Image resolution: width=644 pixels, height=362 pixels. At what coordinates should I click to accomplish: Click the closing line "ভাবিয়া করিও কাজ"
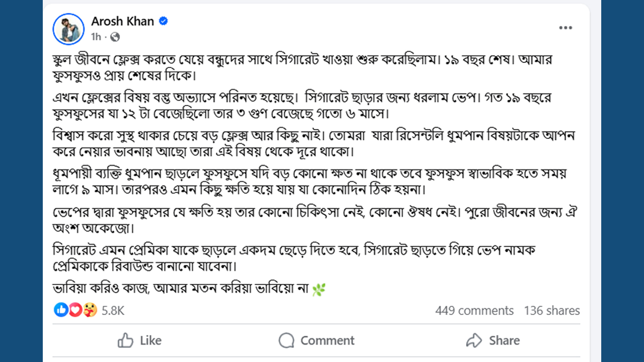(181, 289)
